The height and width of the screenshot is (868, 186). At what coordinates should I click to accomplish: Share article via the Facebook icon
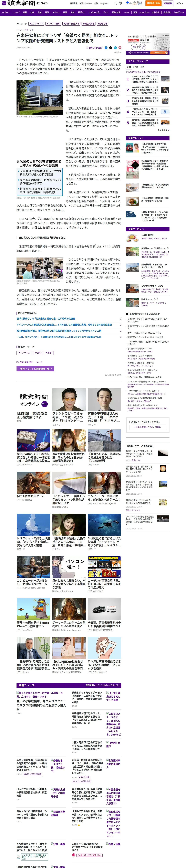click(x=106, y=48)
